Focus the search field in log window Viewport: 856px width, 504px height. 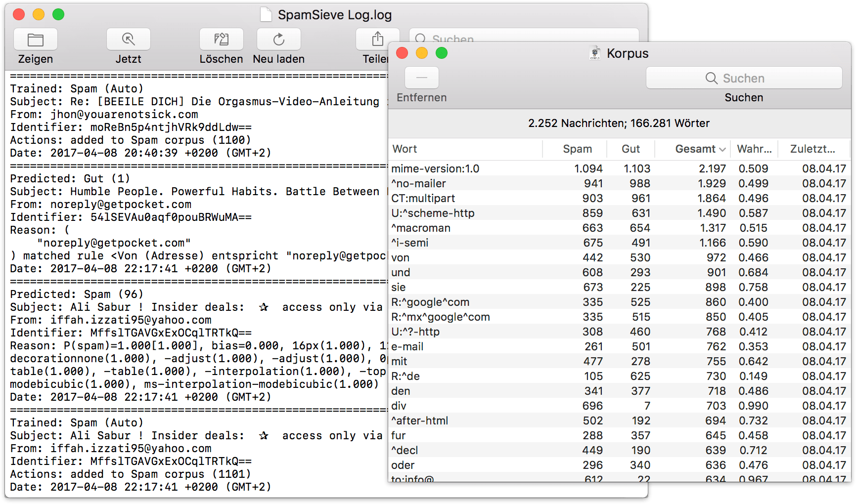524,36
